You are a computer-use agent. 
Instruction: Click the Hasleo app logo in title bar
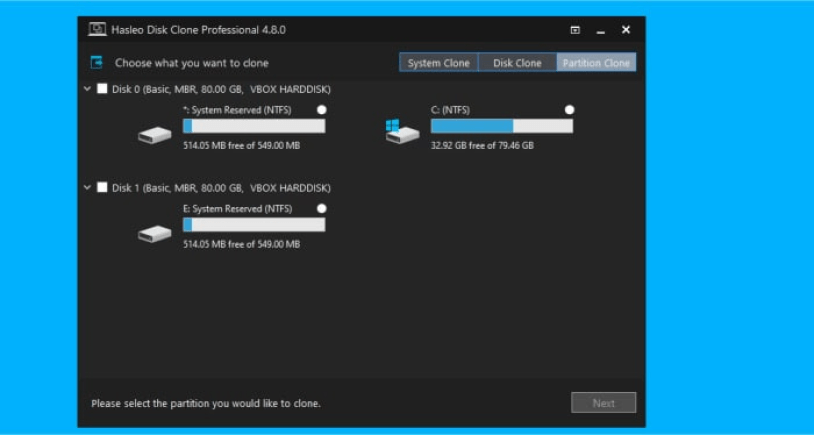click(97, 30)
